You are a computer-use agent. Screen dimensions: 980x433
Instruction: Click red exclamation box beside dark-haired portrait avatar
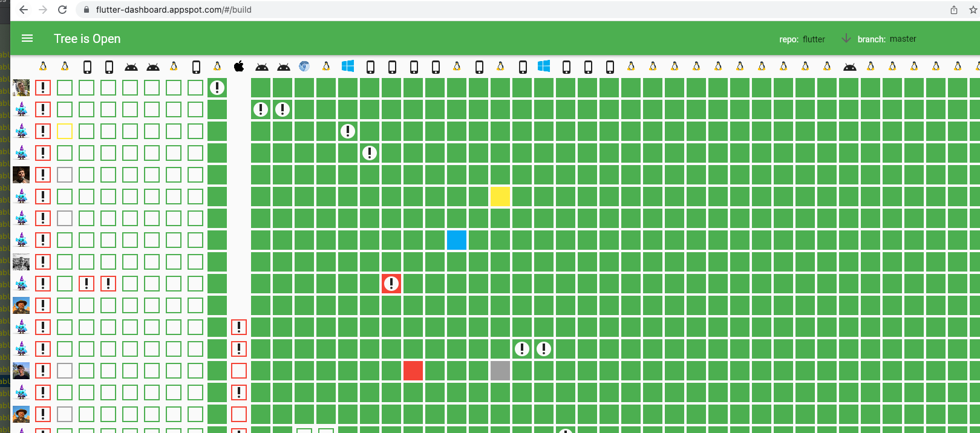[x=43, y=175]
